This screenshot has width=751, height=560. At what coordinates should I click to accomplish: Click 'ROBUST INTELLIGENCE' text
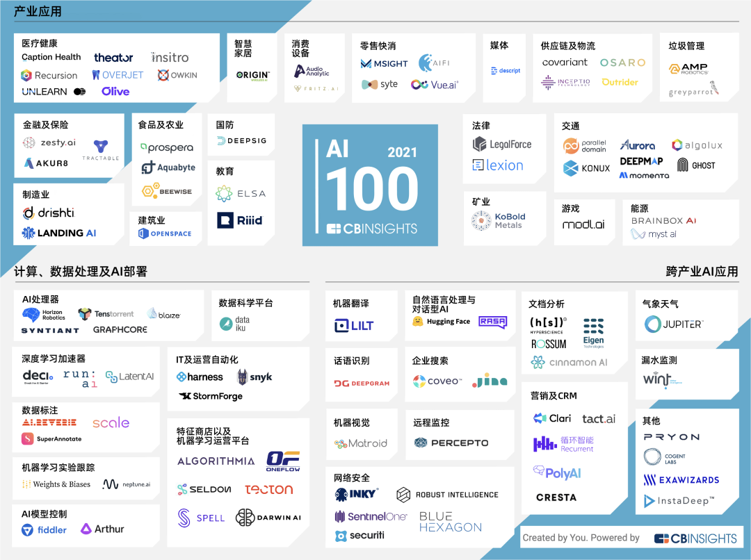[x=457, y=495]
